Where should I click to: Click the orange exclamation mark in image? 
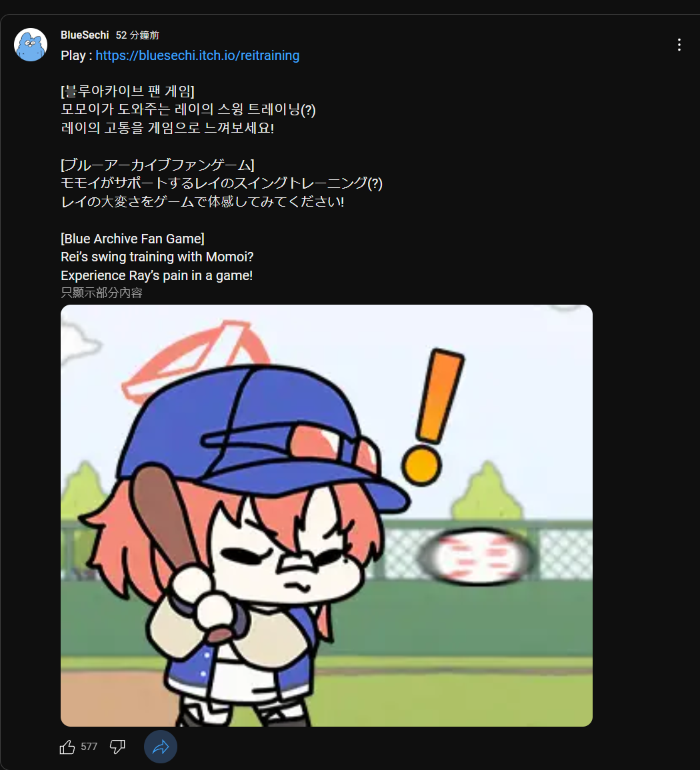click(x=432, y=417)
